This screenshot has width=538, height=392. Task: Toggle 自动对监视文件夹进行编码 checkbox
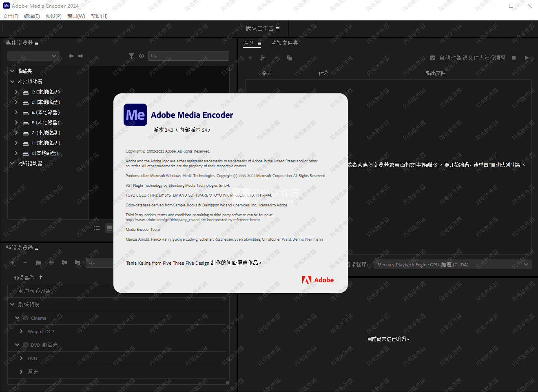pyautogui.click(x=433, y=58)
